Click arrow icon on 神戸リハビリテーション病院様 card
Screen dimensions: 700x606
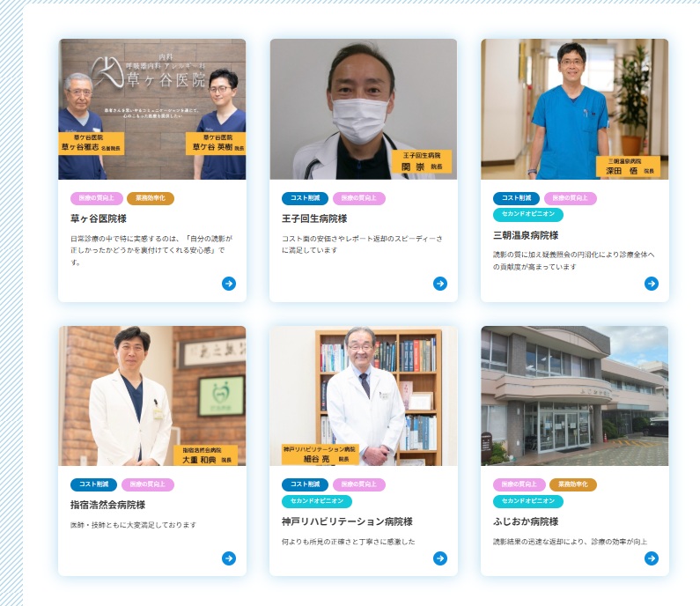440,558
